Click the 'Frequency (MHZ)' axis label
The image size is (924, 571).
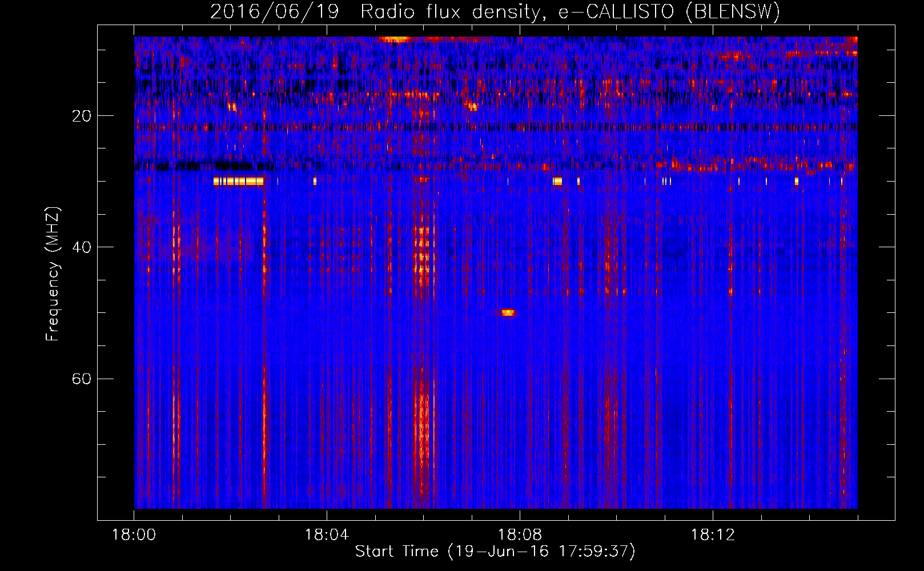pyautogui.click(x=52, y=274)
